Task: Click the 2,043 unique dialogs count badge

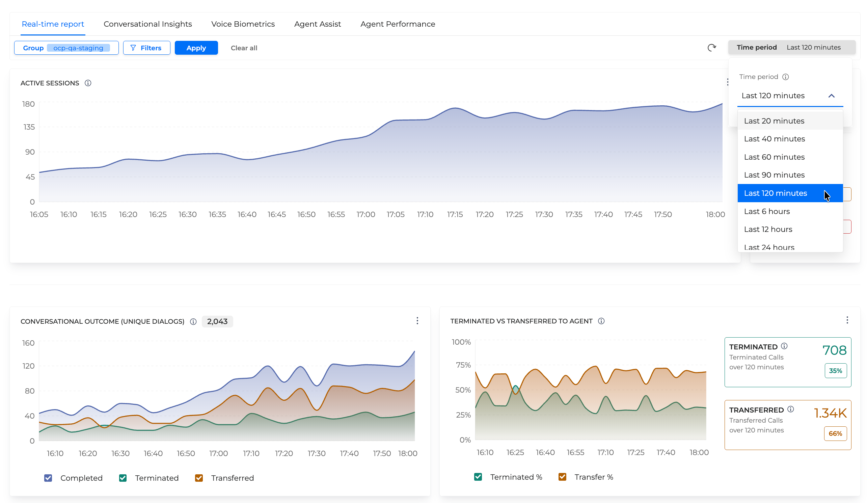Action: [217, 321]
